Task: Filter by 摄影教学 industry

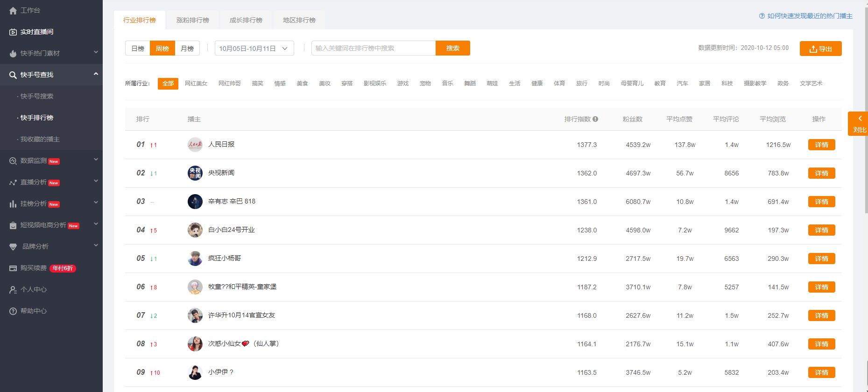Action: point(755,84)
